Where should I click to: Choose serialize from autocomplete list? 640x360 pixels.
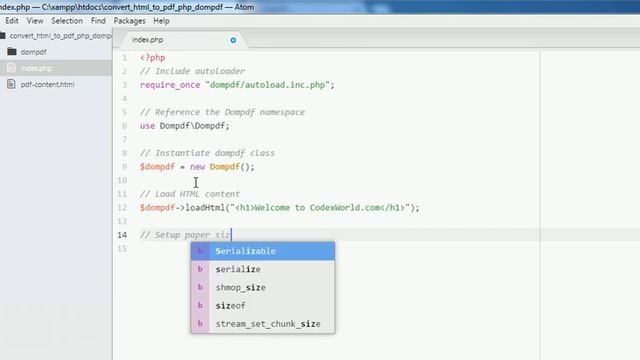(x=263, y=269)
